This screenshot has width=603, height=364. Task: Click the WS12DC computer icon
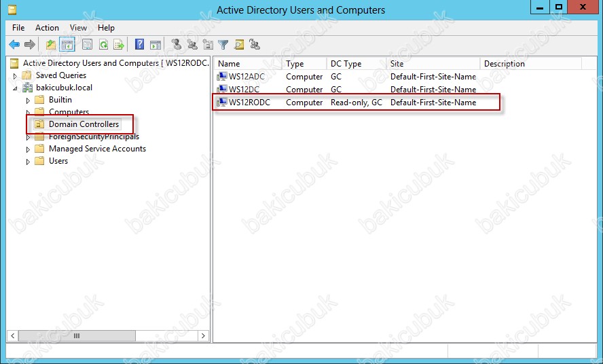(222, 89)
